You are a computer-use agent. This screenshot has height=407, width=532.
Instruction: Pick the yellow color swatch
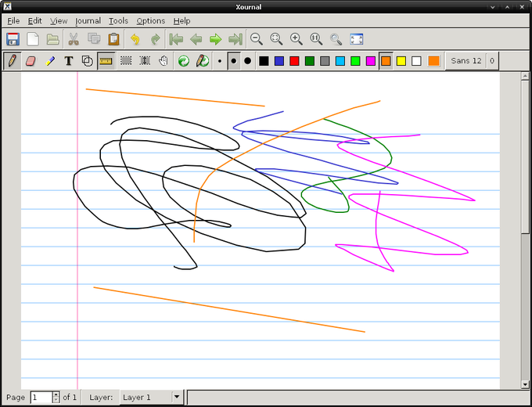point(401,61)
